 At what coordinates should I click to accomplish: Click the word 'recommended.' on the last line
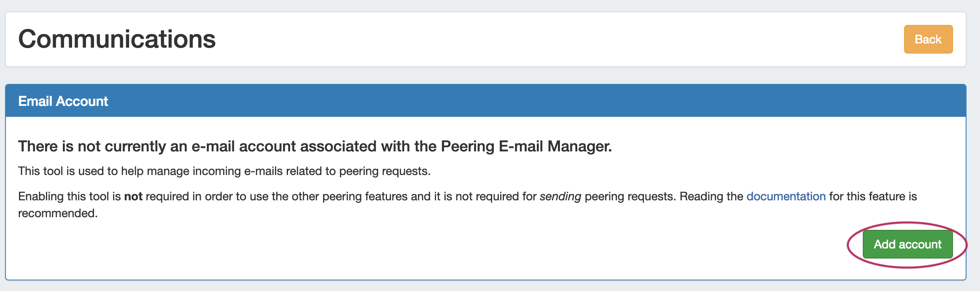[58, 213]
